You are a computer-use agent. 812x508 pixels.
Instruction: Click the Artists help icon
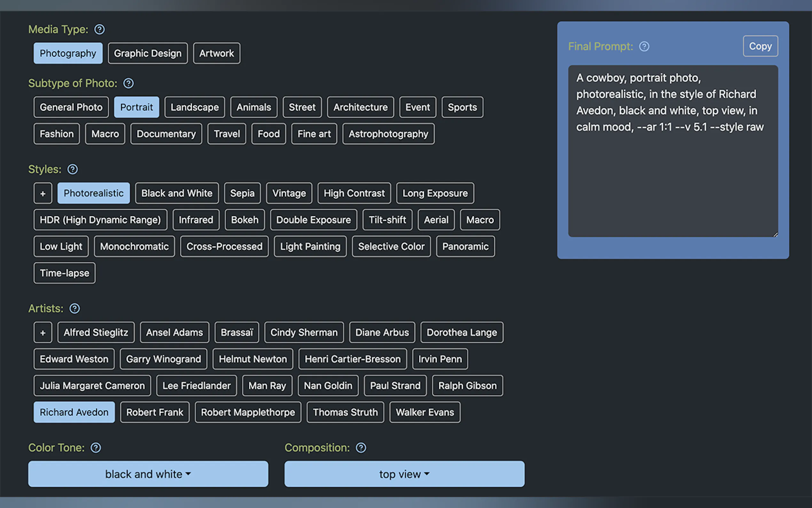click(x=75, y=308)
